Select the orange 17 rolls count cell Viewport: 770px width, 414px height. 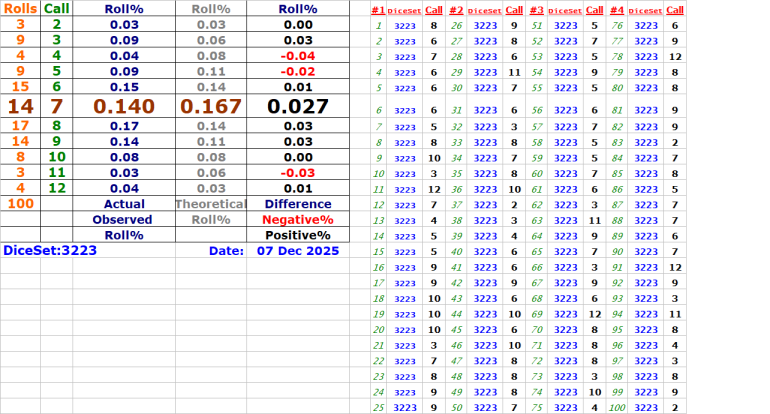20,126
